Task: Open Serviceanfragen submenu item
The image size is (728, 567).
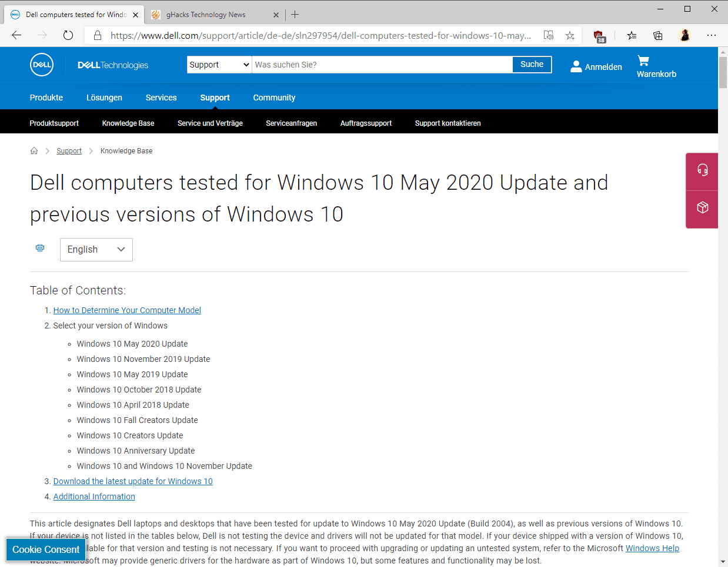Action: [x=291, y=123]
